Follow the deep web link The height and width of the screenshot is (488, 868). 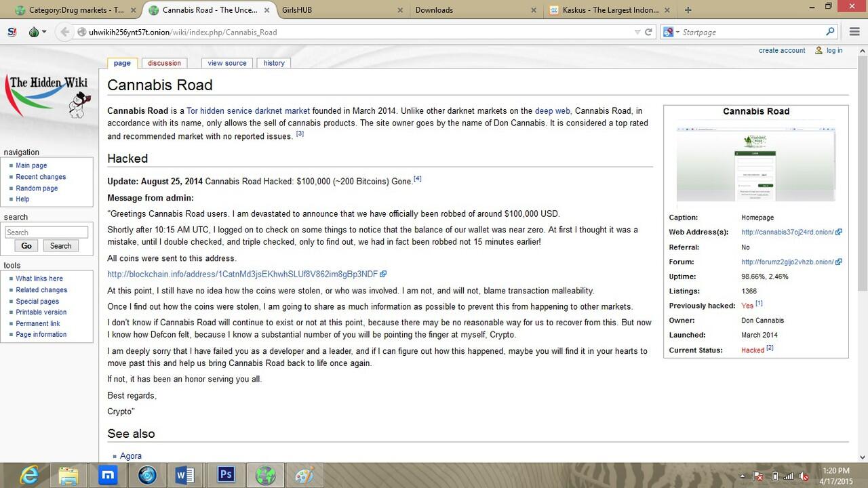point(552,111)
